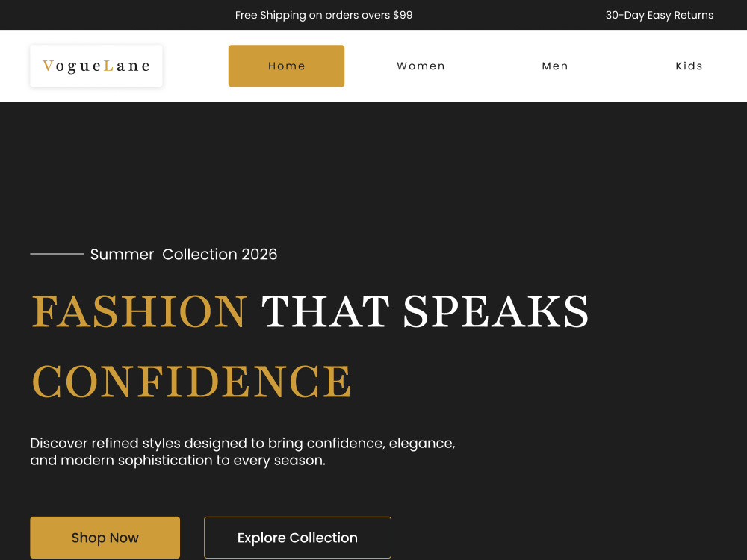Click the Discover refined styles description
This screenshot has height=560, width=747.
[x=243, y=452]
